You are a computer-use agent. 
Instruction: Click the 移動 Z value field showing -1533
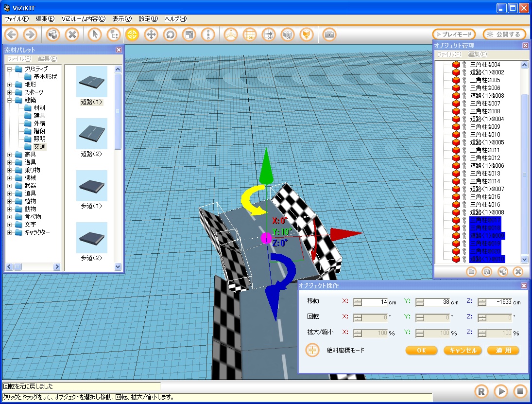499,302
